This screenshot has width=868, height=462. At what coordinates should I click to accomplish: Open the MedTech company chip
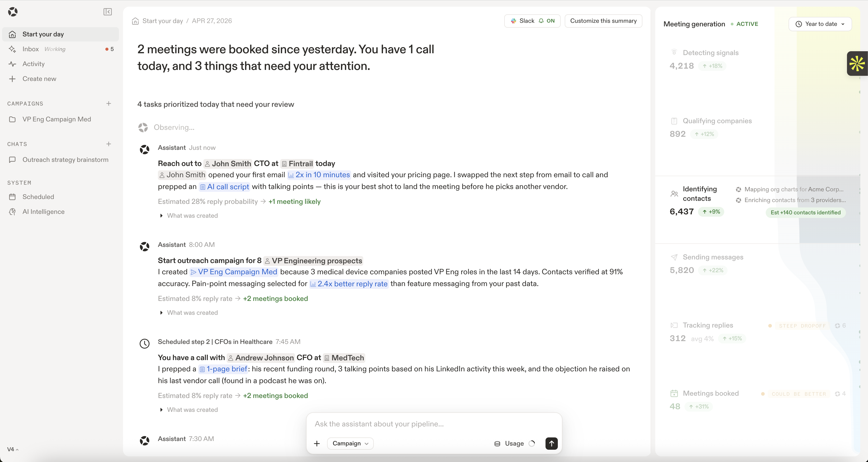pyautogui.click(x=344, y=358)
